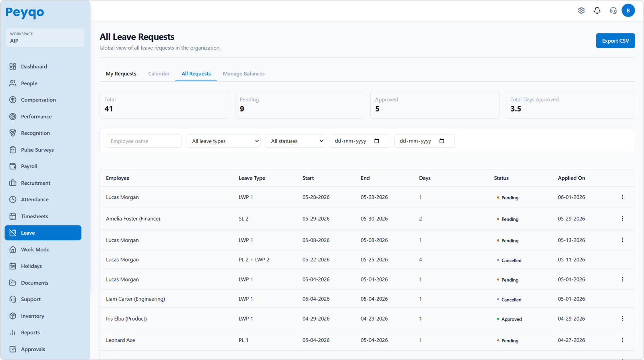The height and width of the screenshot is (360, 644).
Task: Click the Export CSV button
Action: 615,41
